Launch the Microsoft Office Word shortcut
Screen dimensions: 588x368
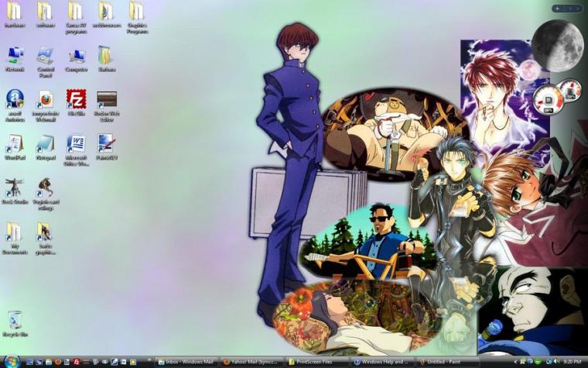click(76, 150)
